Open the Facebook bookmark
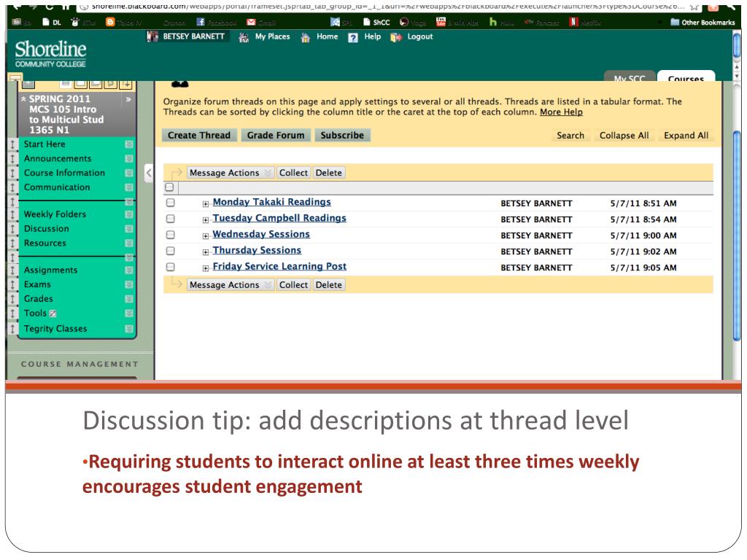The height and width of the screenshot is (560, 747). tap(216, 23)
